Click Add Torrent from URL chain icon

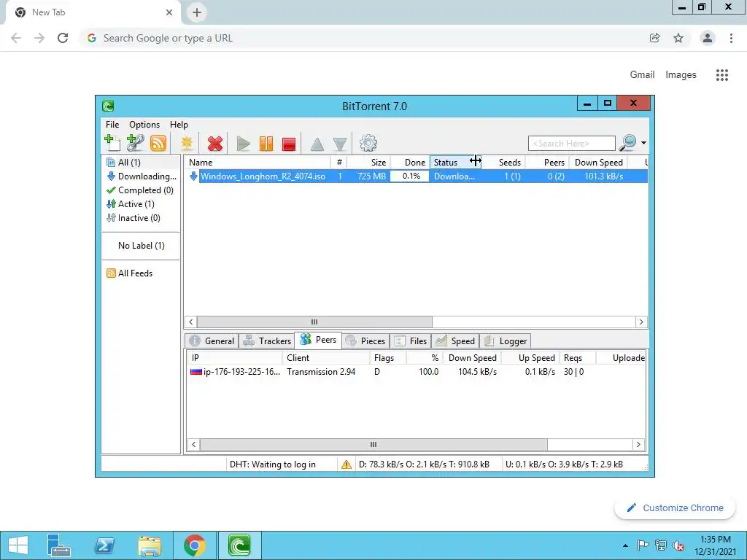pos(135,142)
